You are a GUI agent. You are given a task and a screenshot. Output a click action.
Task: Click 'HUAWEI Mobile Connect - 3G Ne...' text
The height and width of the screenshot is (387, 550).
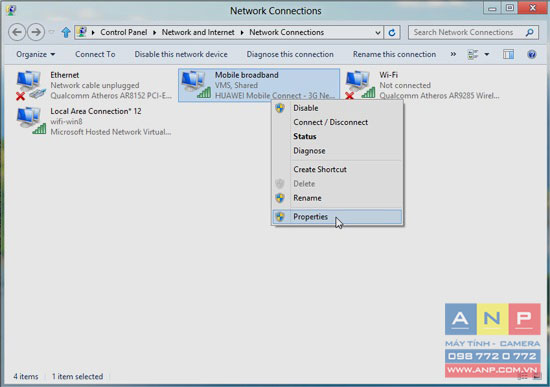[275, 95]
